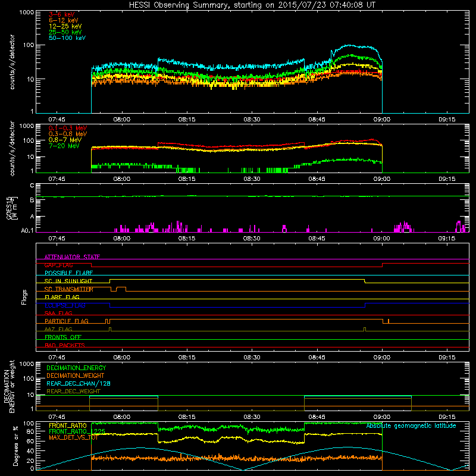Select the POSSIBLE_FLARE flag label
476x476 pixels.
click(68, 273)
